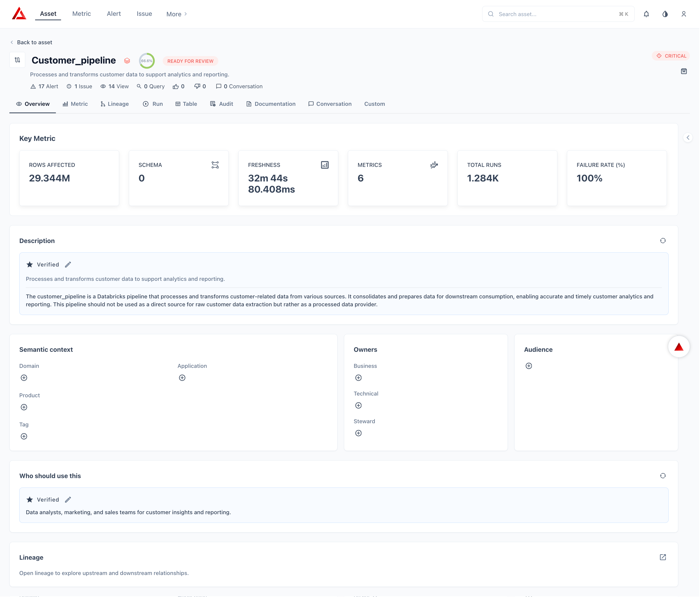Click the thumbs up icon
This screenshot has width=700, height=597.
tap(176, 87)
